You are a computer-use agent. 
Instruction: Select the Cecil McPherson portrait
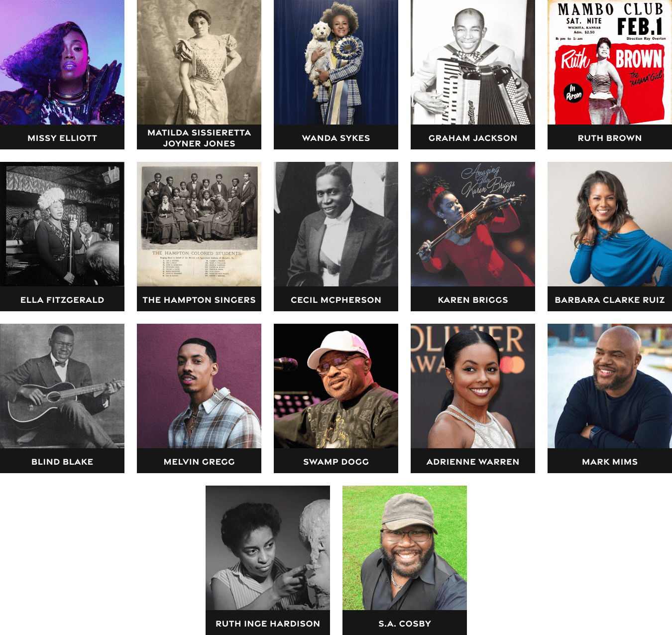point(336,224)
